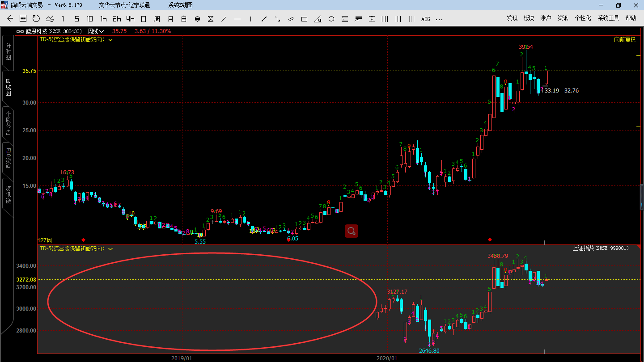The width and height of the screenshot is (644, 362).
Task: Select the three vertical lines tool
Action: [398, 19]
